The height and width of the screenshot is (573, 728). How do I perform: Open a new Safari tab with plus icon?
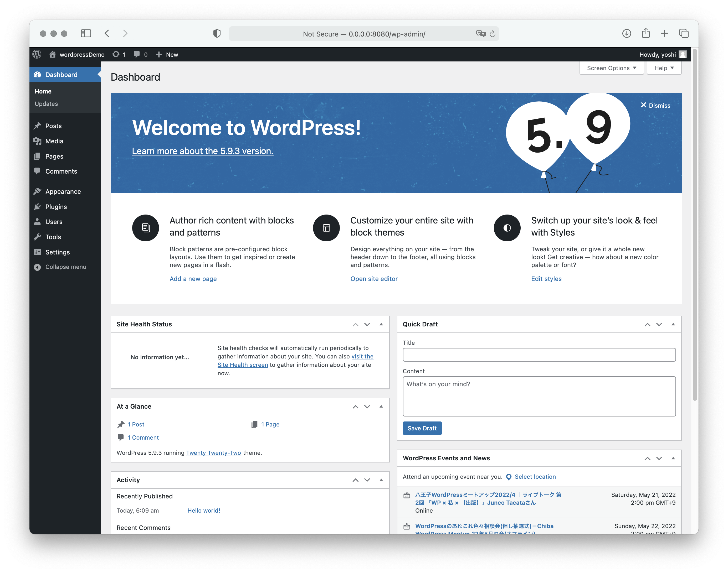[x=664, y=33]
